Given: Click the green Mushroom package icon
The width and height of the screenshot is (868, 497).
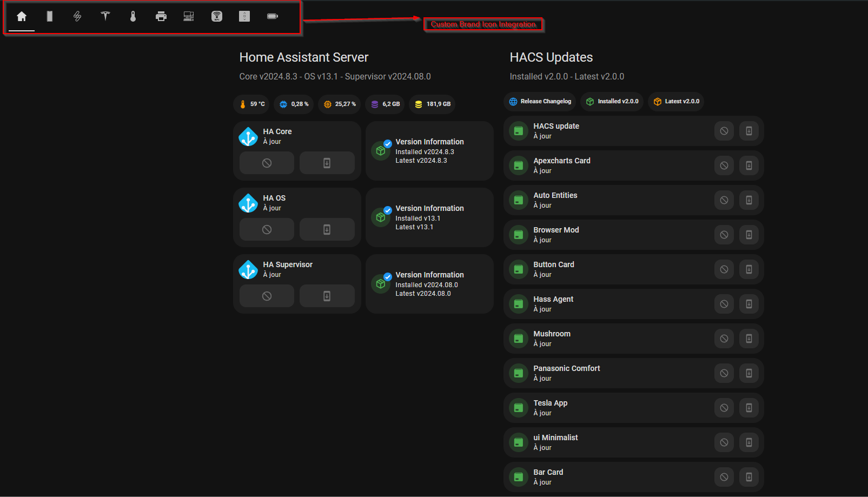Looking at the screenshot, I should pyautogui.click(x=518, y=339).
